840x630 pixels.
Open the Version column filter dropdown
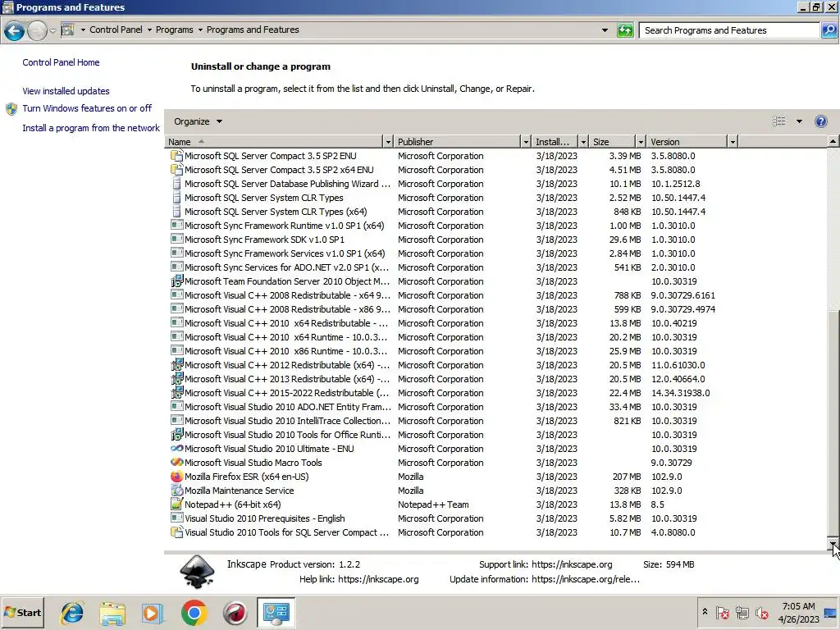coord(733,142)
